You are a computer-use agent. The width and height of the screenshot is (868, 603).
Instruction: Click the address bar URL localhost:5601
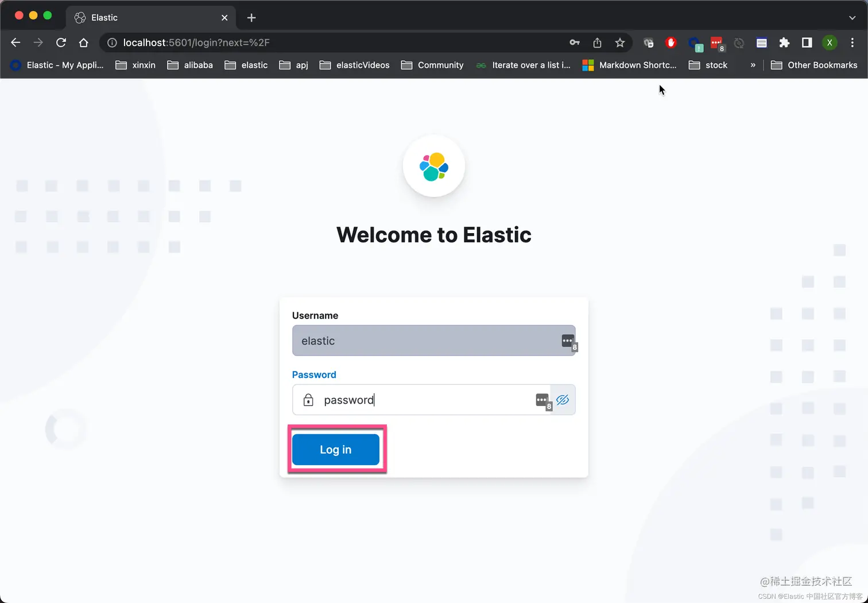(196, 42)
